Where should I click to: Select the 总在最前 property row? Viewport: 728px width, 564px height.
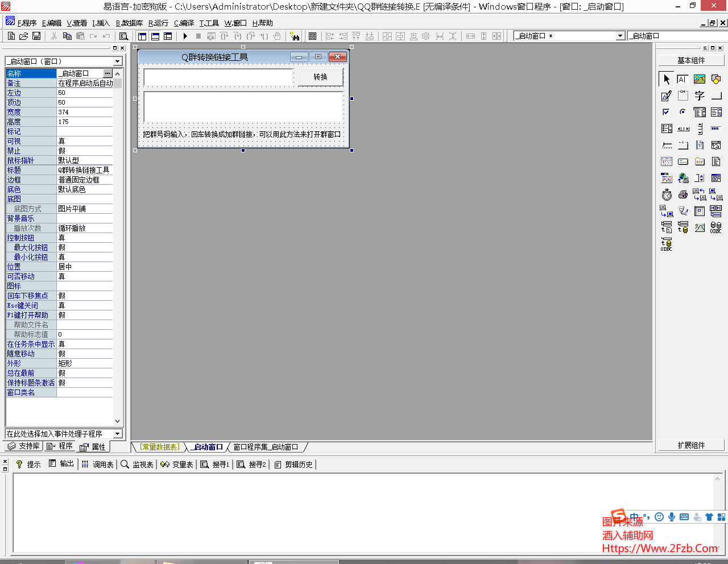point(59,373)
